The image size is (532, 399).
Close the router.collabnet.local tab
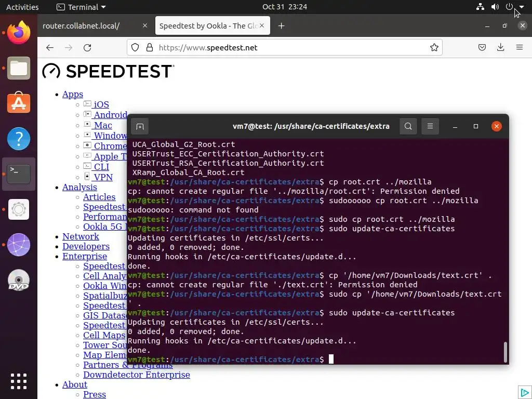(145, 25)
